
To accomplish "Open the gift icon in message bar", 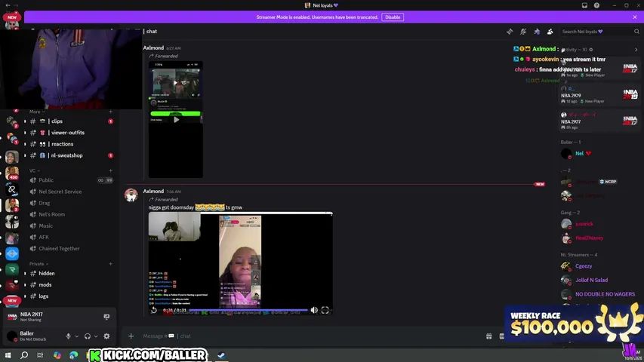I will [488, 336].
